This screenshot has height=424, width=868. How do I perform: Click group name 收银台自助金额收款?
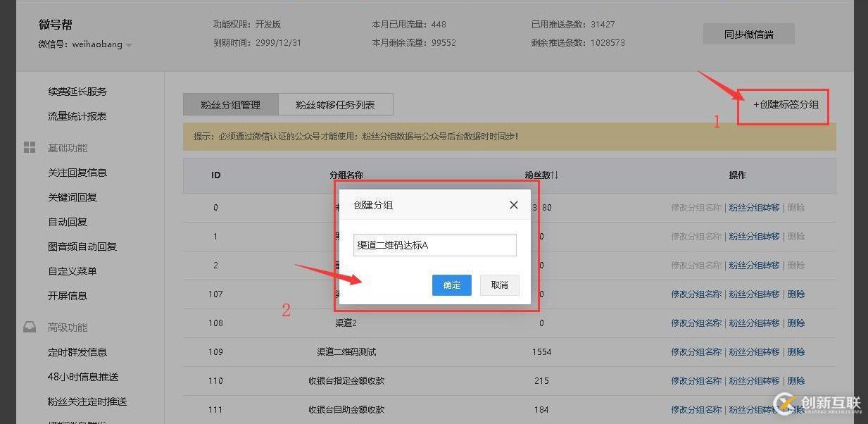tap(346, 409)
